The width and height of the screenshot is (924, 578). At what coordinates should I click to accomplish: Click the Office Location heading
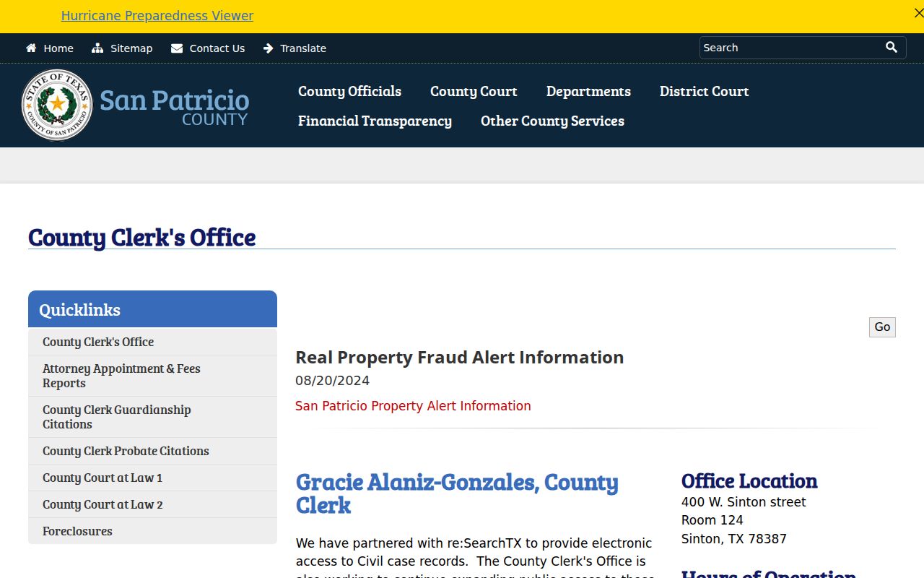pos(749,481)
